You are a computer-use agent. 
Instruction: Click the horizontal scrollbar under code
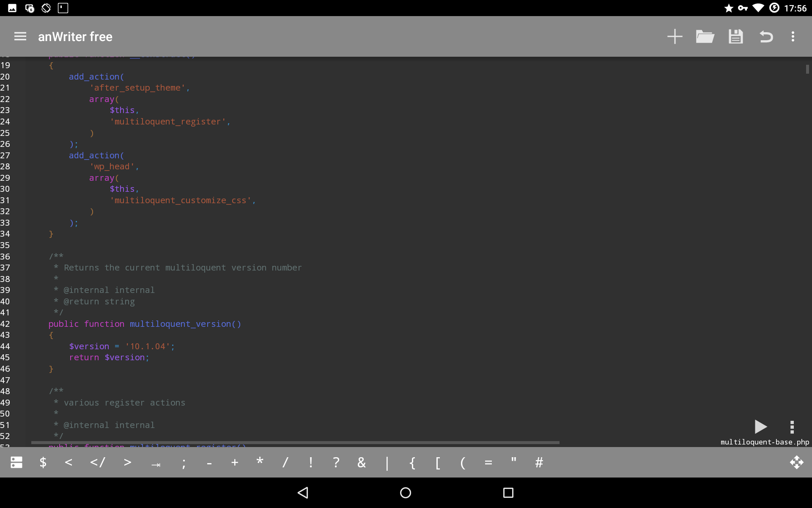pyautogui.click(x=295, y=442)
